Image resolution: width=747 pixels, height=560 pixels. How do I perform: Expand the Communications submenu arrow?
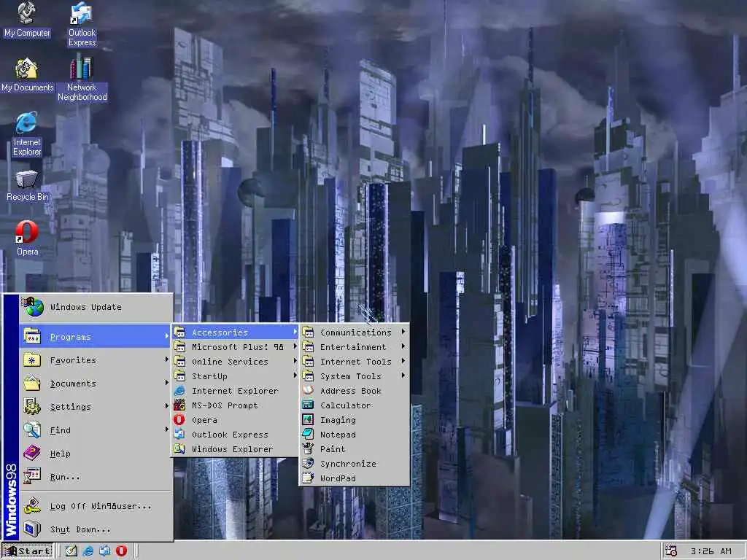click(403, 332)
